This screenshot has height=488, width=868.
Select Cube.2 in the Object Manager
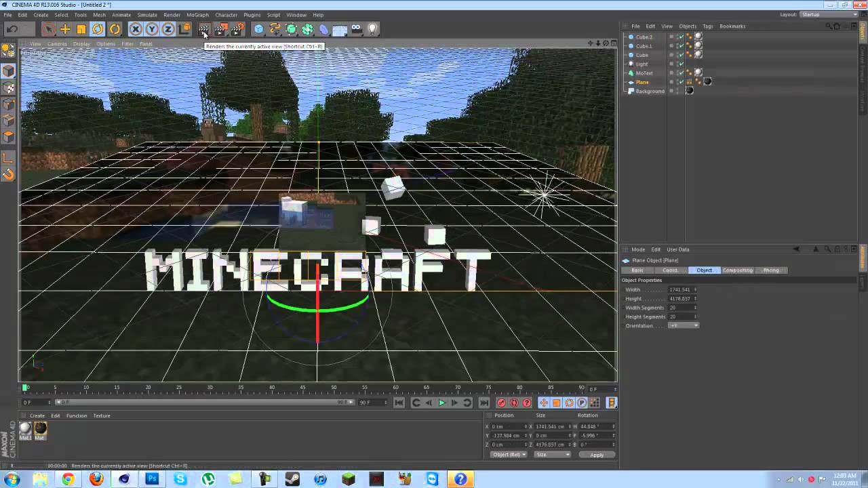pos(644,37)
